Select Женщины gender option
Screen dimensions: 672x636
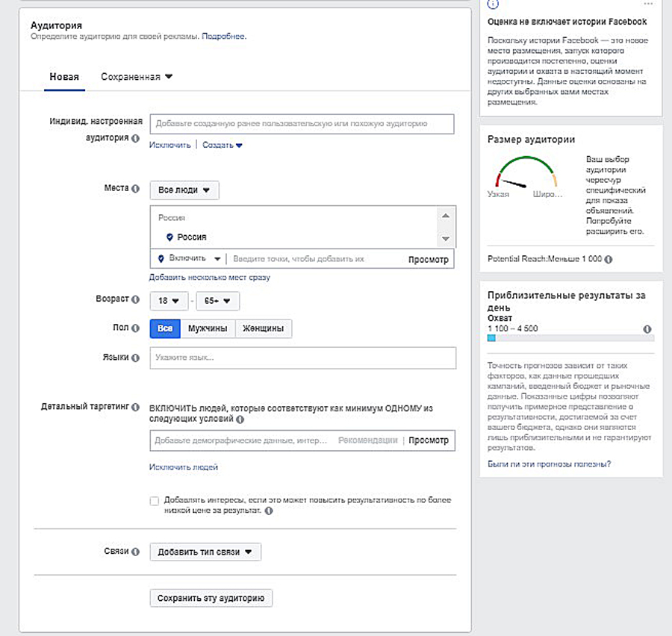[263, 328]
